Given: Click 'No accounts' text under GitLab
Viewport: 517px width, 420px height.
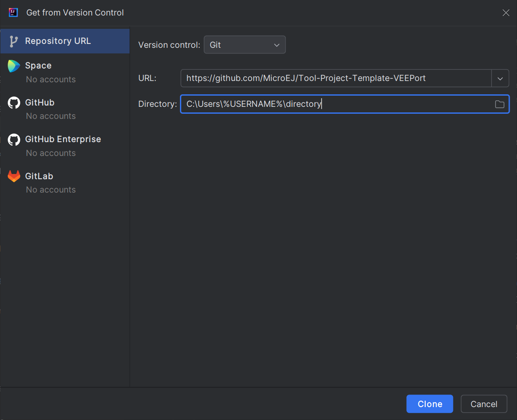Looking at the screenshot, I should point(51,190).
